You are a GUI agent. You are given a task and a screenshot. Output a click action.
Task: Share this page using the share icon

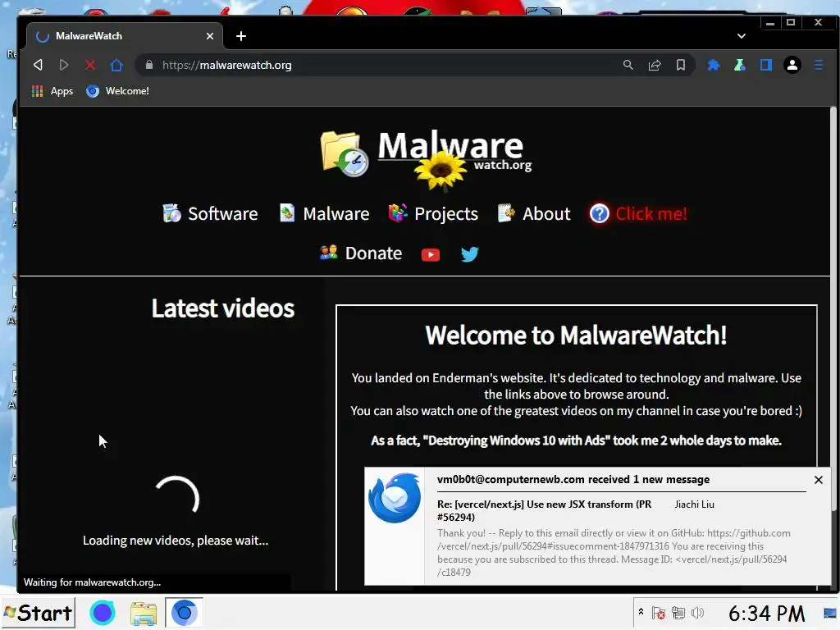(x=654, y=65)
